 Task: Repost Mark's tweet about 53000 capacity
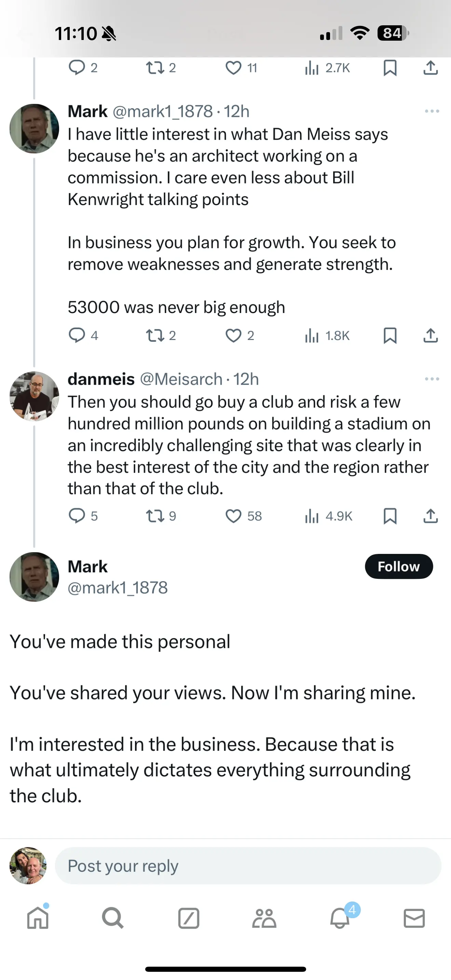point(155,335)
